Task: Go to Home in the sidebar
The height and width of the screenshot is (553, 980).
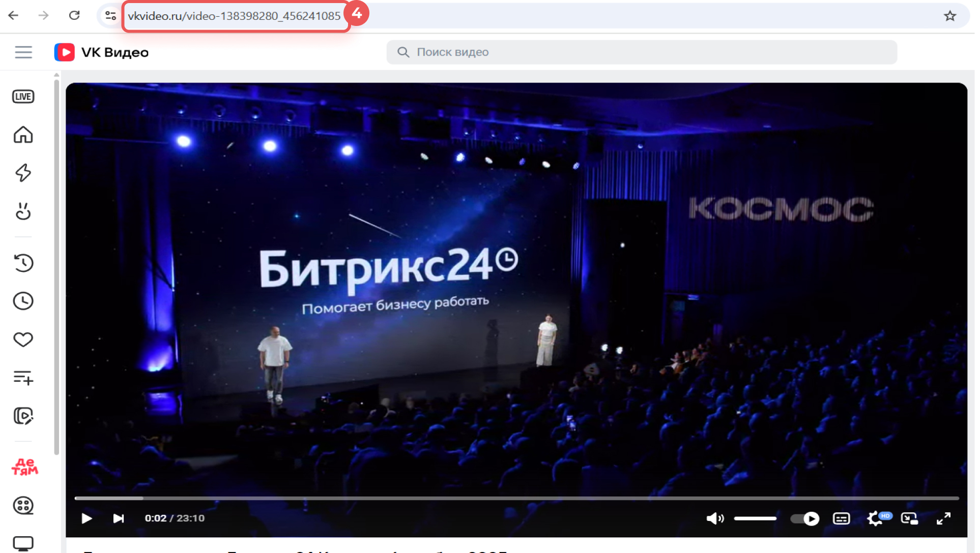Action: pos(23,135)
